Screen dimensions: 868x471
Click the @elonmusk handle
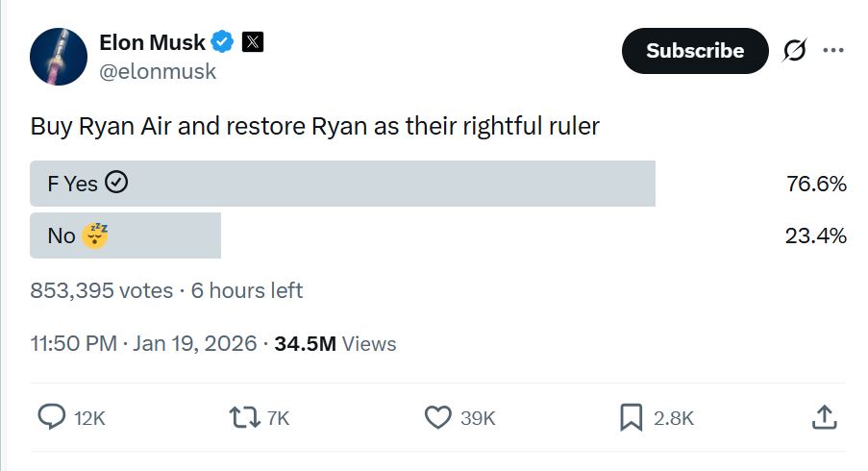pyautogui.click(x=158, y=71)
